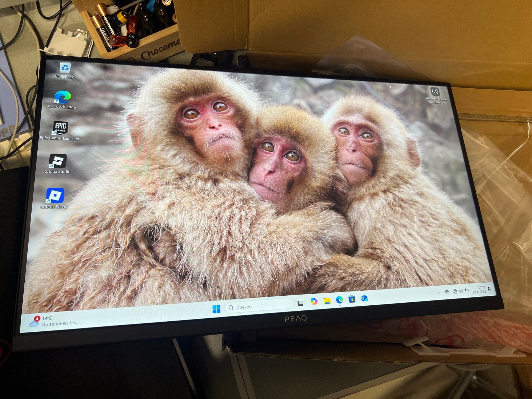The width and height of the screenshot is (532, 399).
Task: Open File Explorer from the taskbar
Action: (327, 301)
